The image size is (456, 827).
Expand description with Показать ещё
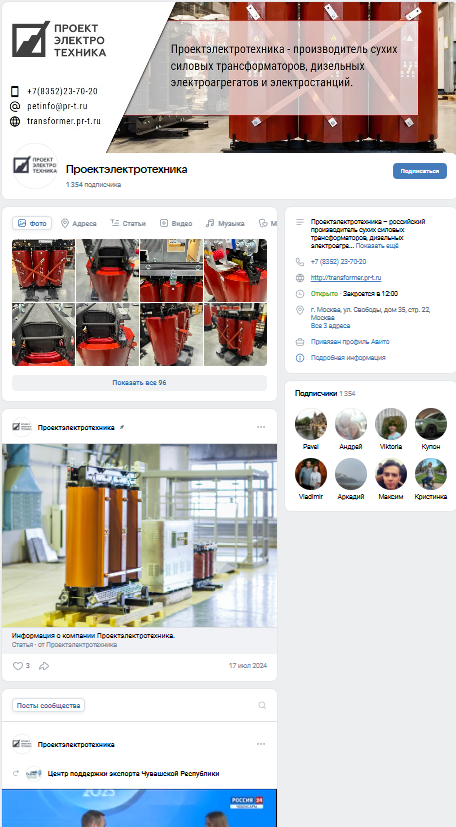click(x=377, y=246)
